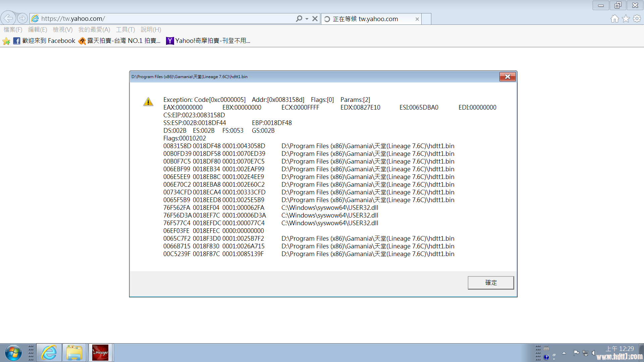Image resolution: width=644 pixels, height=362 pixels.
Task: Expand the address bar search dropdown arrow
Action: [307, 19]
